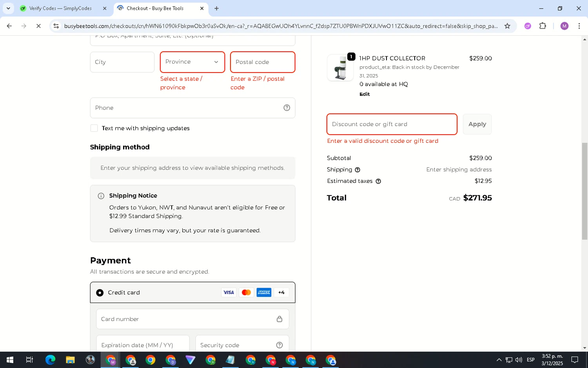588x368 pixels.
Task: Click the Card number field
Action: point(192,319)
